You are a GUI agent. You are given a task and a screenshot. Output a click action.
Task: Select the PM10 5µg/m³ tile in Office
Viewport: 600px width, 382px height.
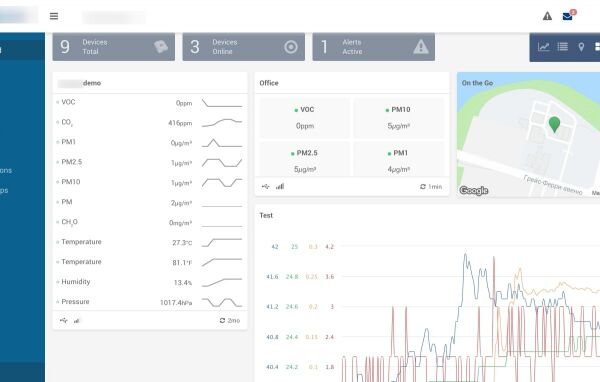click(398, 118)
